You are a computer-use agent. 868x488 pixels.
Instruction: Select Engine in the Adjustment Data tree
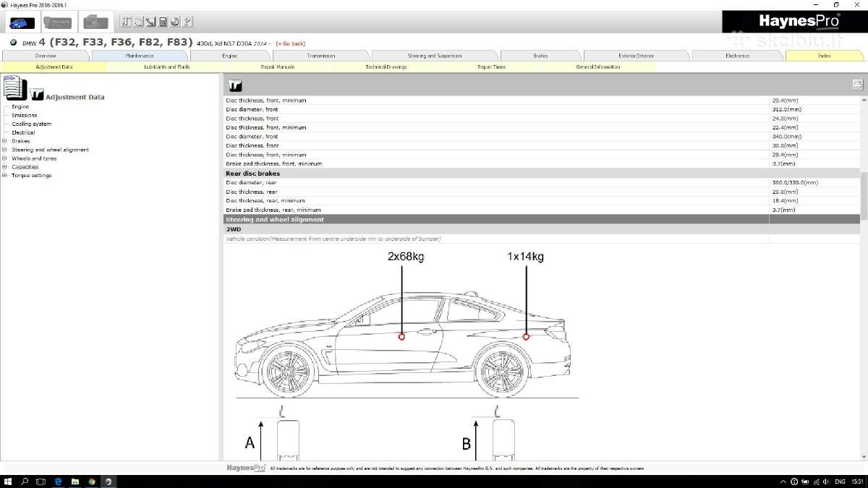click(x=20, y=107)
